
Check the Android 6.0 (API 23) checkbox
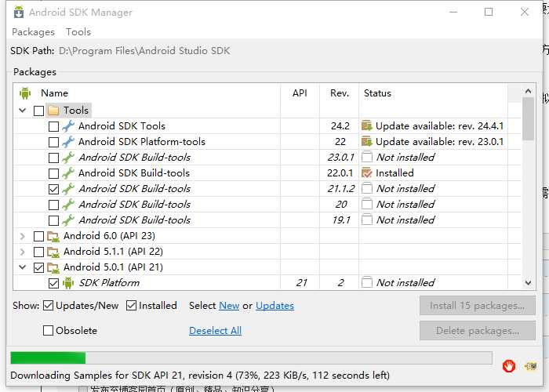[38, 236]
